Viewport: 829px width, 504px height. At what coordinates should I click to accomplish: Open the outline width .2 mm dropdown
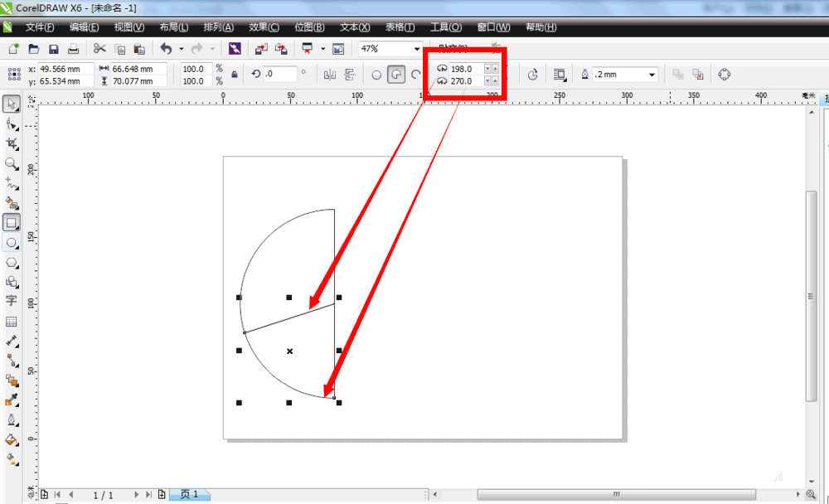coord(652,75)
